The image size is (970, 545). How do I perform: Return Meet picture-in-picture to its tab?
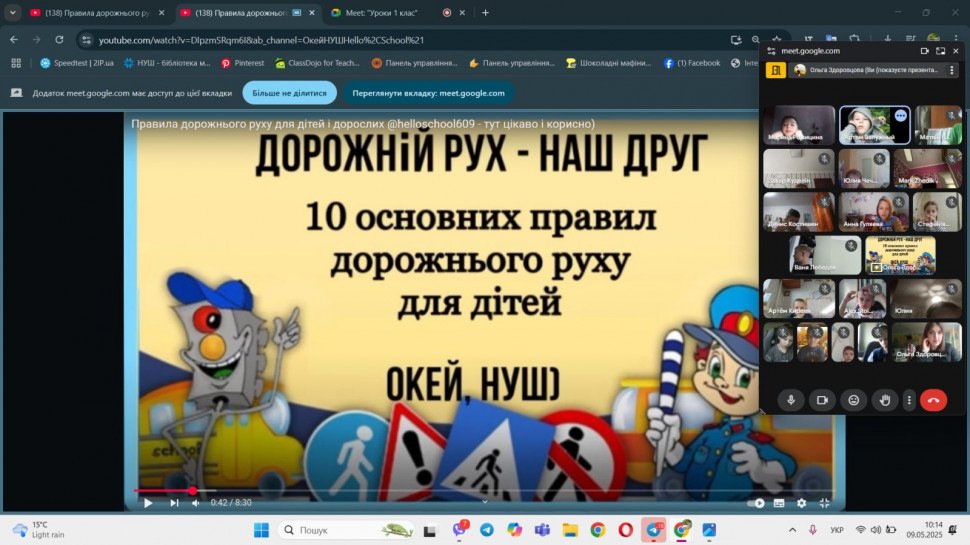(x=940, y=51)
